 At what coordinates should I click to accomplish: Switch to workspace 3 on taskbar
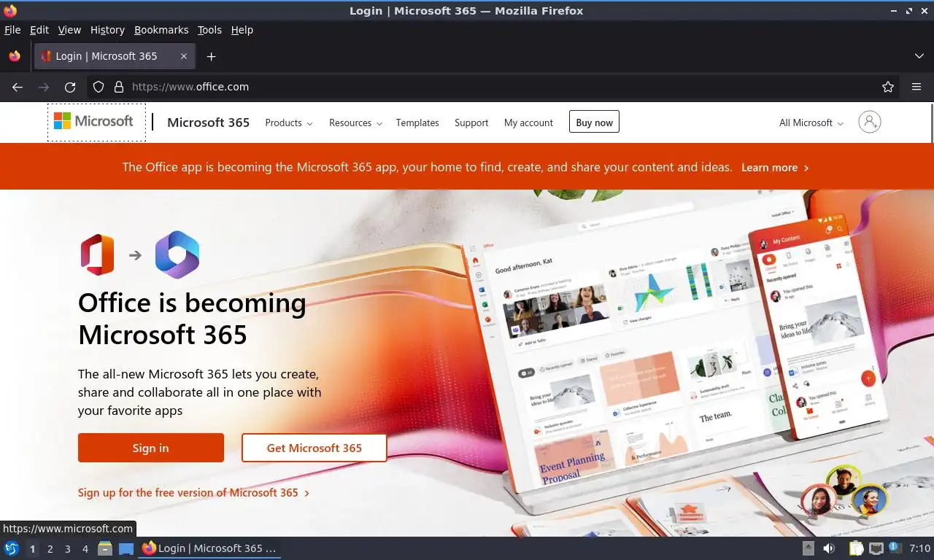point(67,549)
